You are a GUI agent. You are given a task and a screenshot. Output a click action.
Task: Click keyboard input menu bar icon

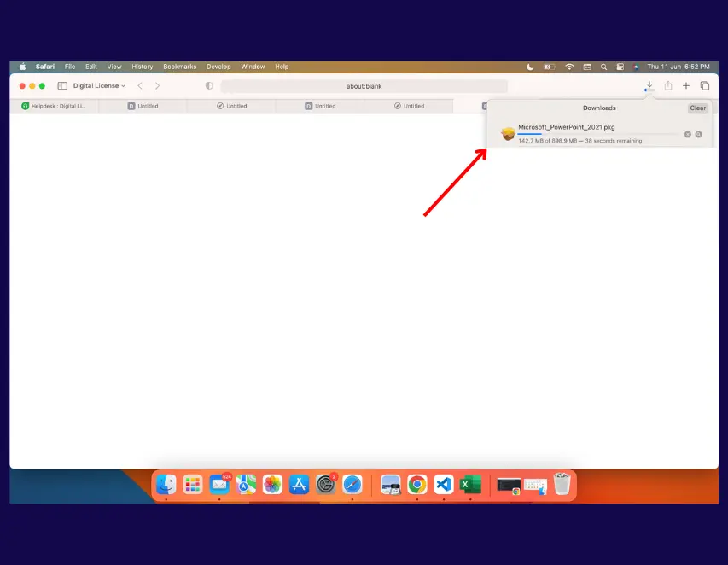pos(587,67)
